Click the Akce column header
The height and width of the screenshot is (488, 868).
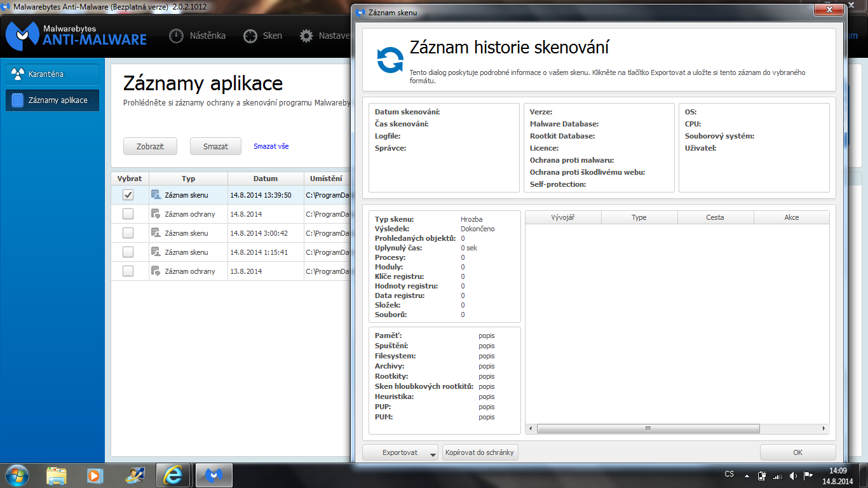[791, 217]
